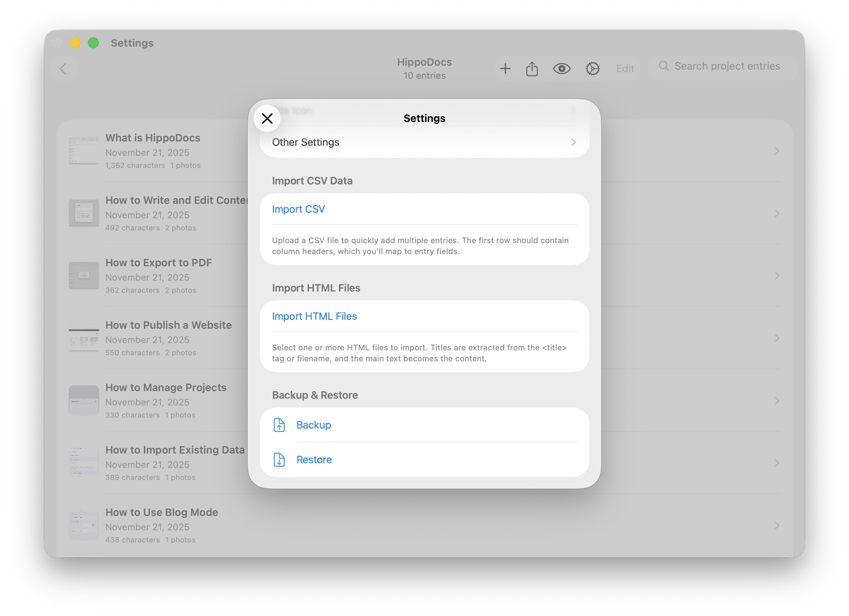Expand the How to Export to PDF entry

pos(777,276)
